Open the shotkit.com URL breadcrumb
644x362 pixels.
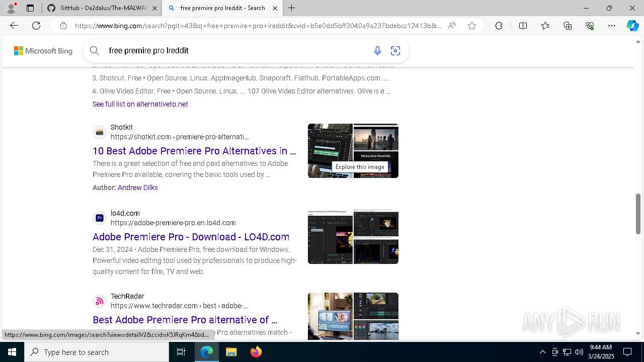[x=180, y=137]
